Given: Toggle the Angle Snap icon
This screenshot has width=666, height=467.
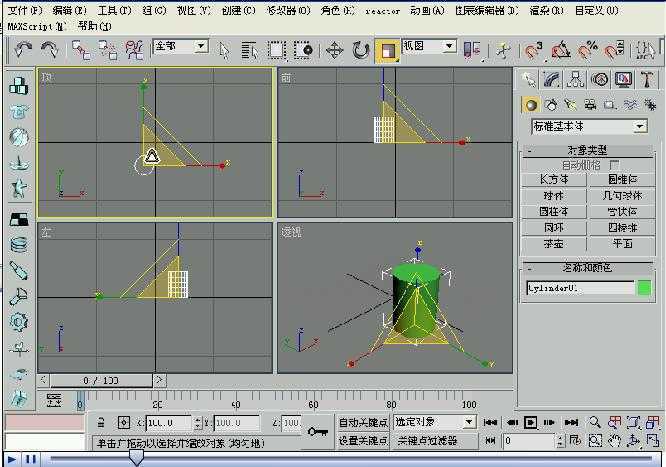Looking at the screenshot, I should point(560,51).
